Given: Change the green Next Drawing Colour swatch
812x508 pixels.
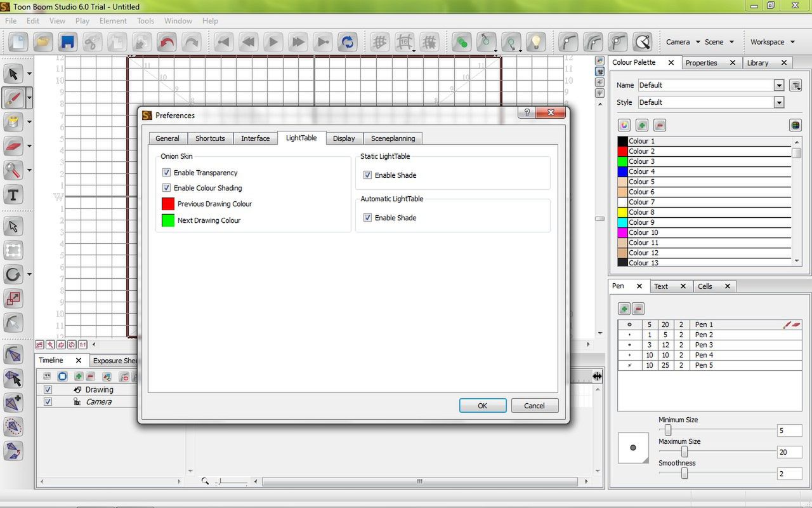Looking at the screenshot, I should (168, 220).
